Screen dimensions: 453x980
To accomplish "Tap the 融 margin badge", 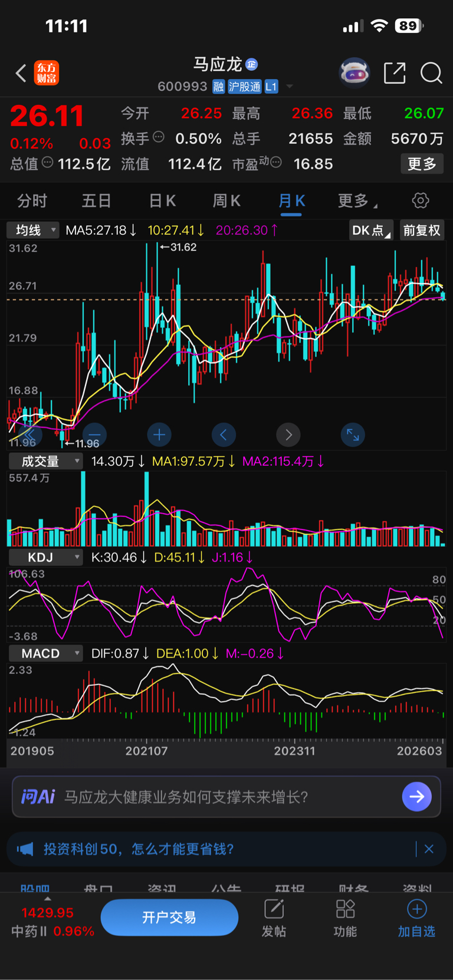I will click(218, 87).
